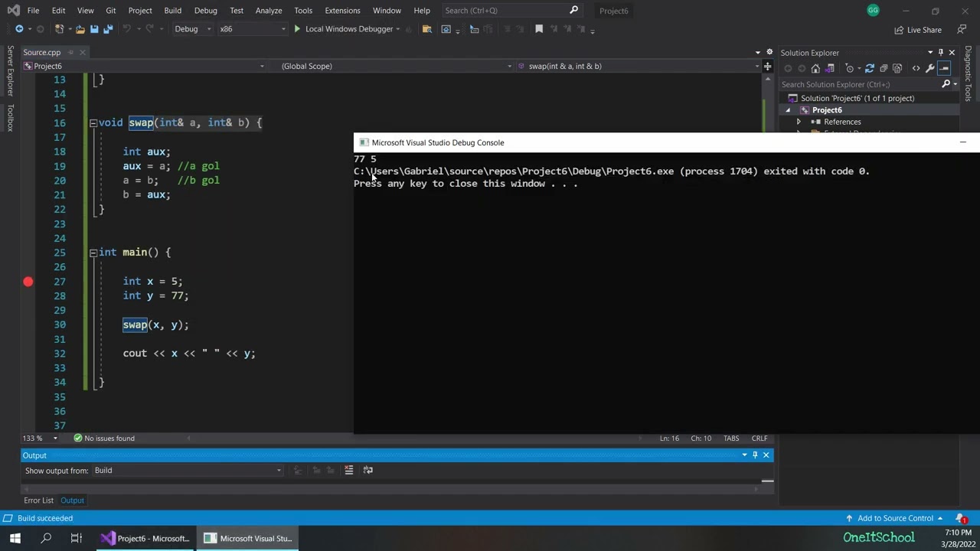This screenshot has width=980, height=551.
Task: Open the File menu
Action: (x=33, y=10)
